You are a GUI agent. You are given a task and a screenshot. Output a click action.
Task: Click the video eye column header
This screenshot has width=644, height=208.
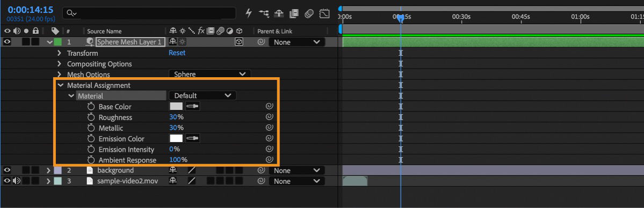tap(8, 31)
